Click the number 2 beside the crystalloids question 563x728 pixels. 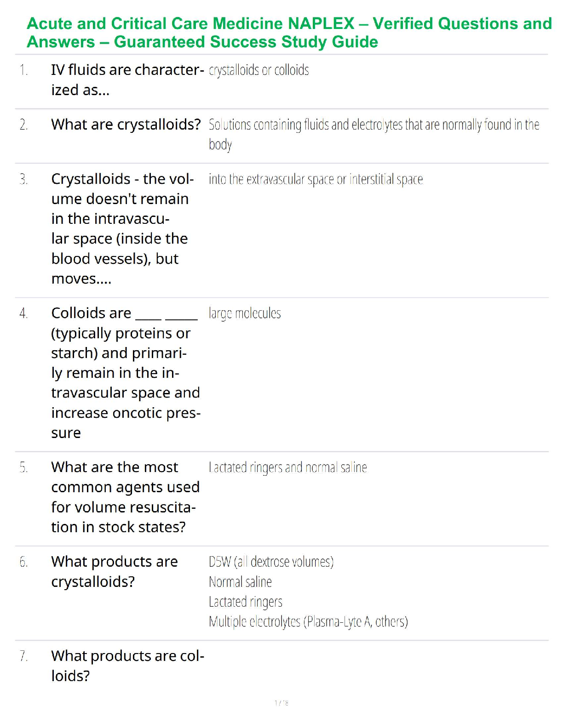tap(24, 125)
